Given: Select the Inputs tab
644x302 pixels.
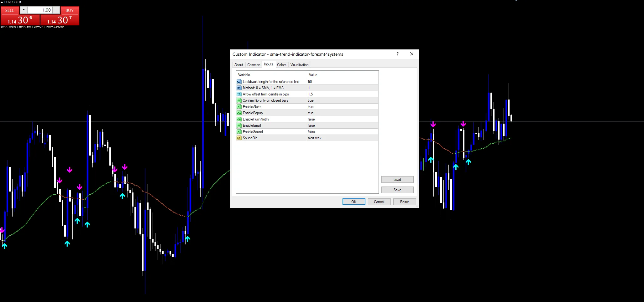Looking at the screenshot, I should click(269, 64).
